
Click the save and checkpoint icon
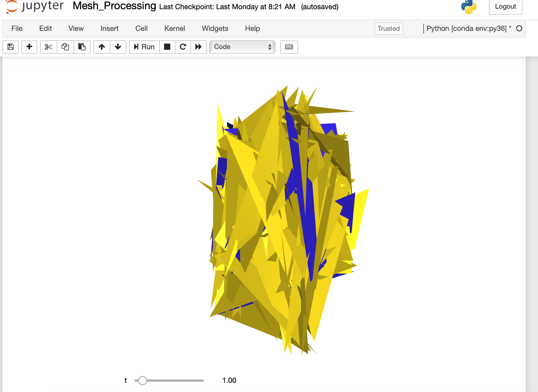[x=11, y=47]
